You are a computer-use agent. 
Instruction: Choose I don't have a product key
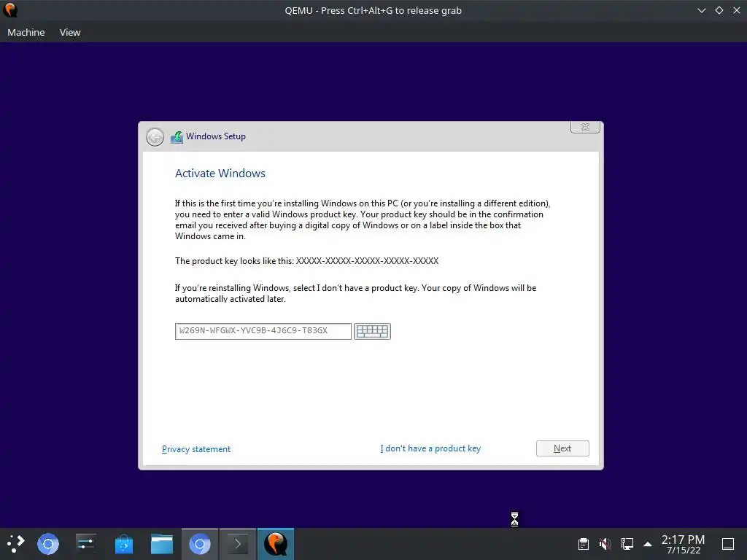(x=430, y=448)
